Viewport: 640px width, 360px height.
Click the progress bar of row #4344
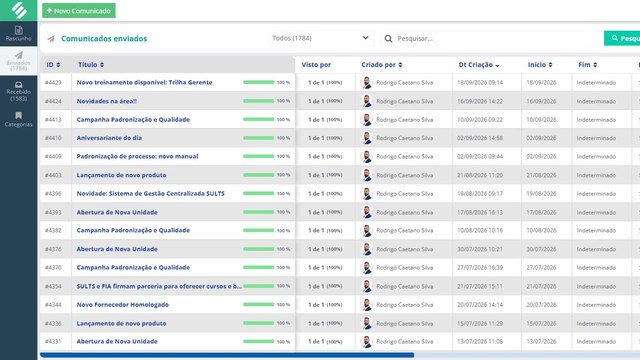click(258, 304)
